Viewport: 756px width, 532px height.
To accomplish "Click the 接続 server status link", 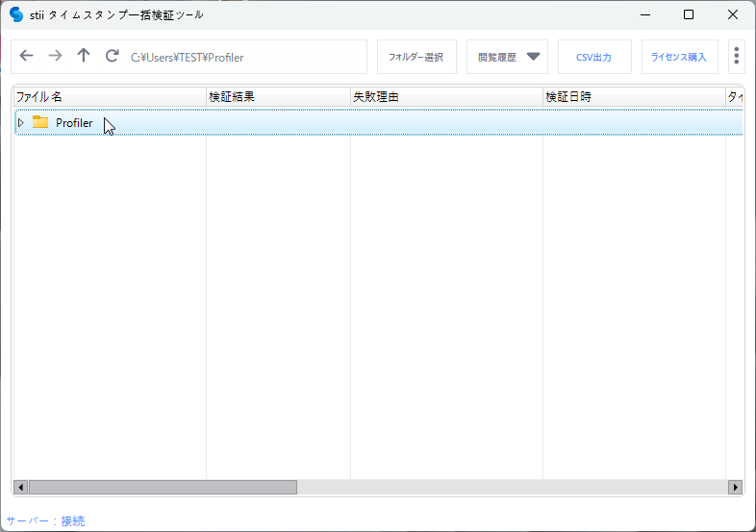I will coord(73,521).
